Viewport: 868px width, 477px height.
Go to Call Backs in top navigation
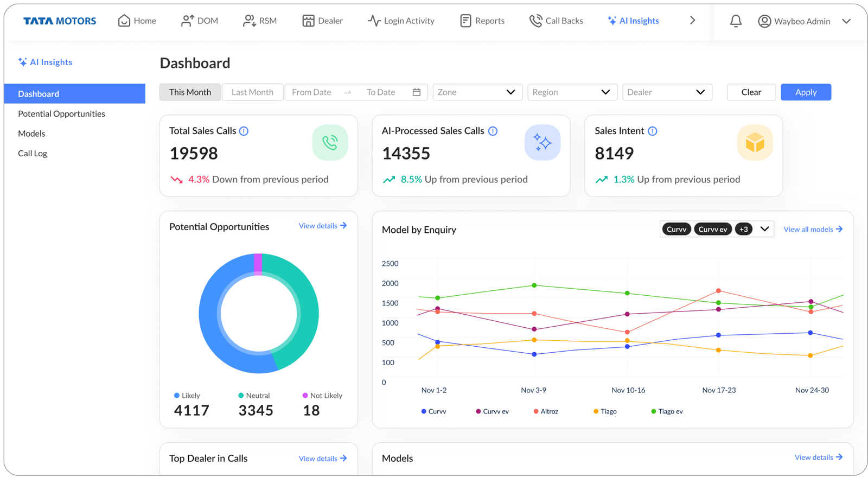(557, 21)
